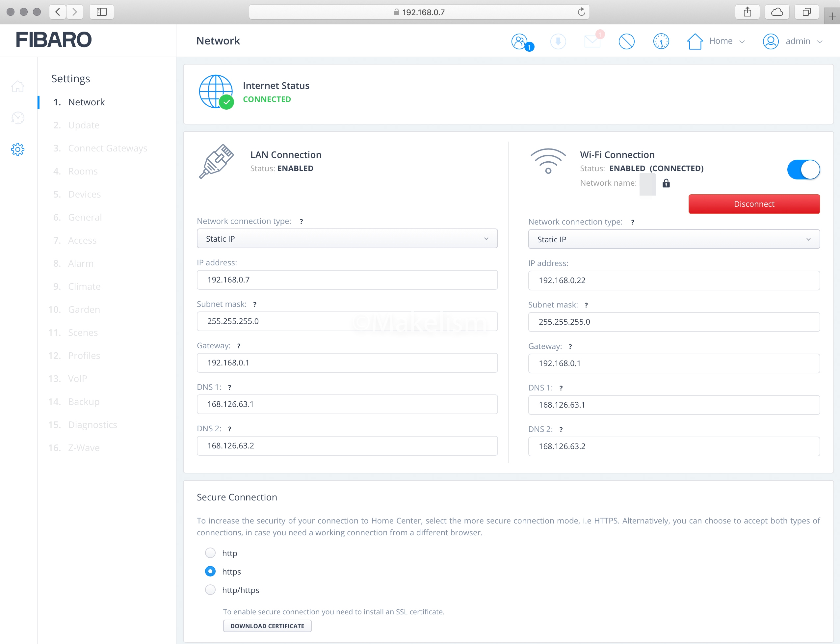Click the gauge dashboard sidebar icon

coord(18,118)
